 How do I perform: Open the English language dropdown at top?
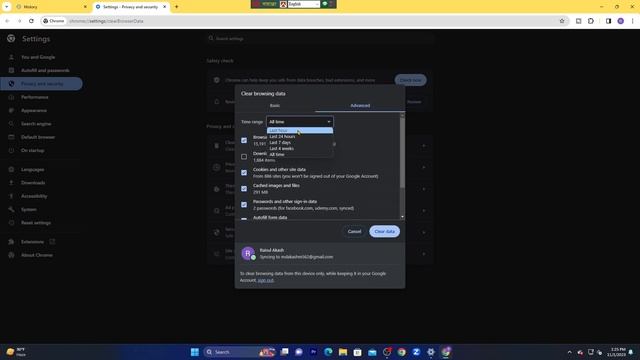304,4
